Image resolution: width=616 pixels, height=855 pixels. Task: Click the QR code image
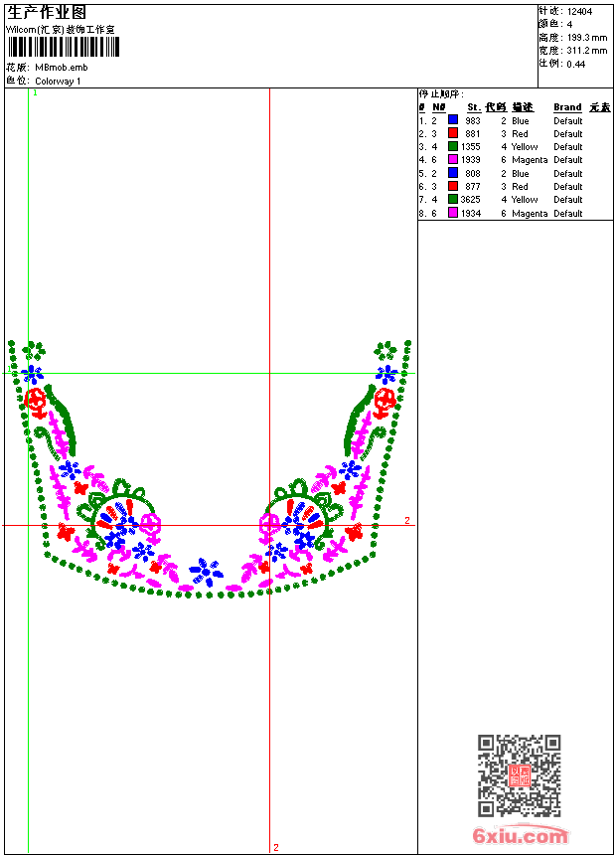tap(519, 775)
